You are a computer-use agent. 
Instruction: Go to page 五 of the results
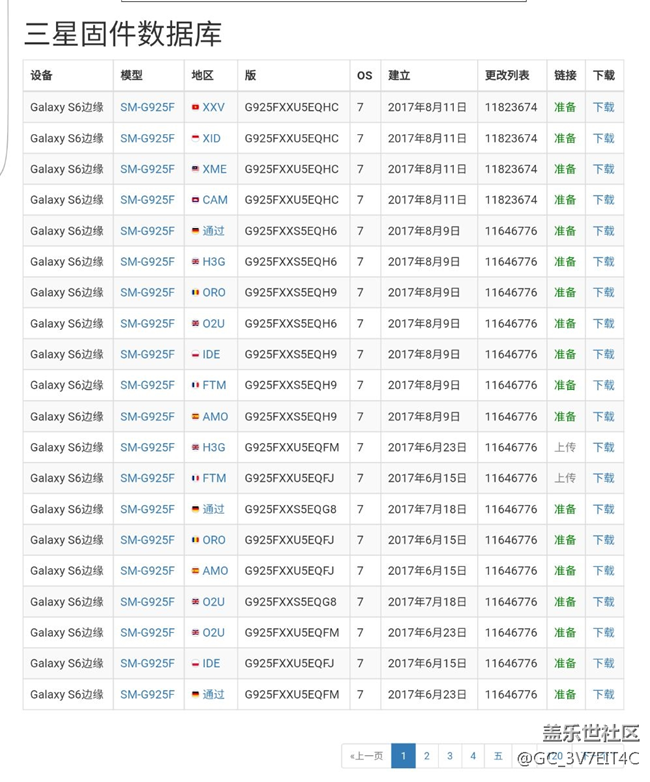tap(498, 756)
